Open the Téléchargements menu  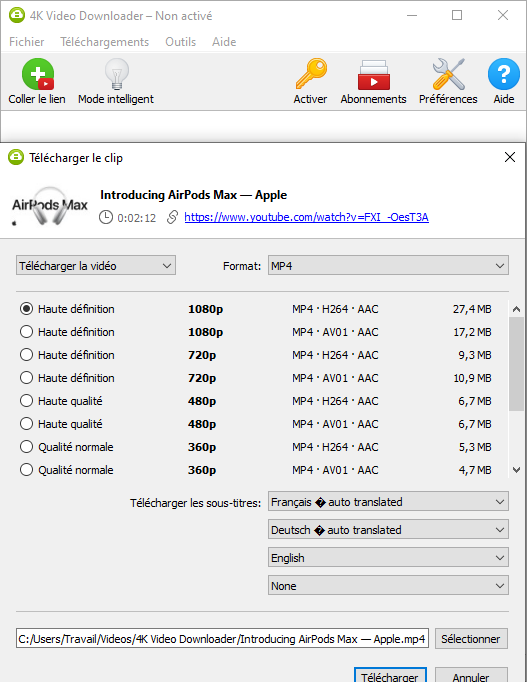(104, 42)
